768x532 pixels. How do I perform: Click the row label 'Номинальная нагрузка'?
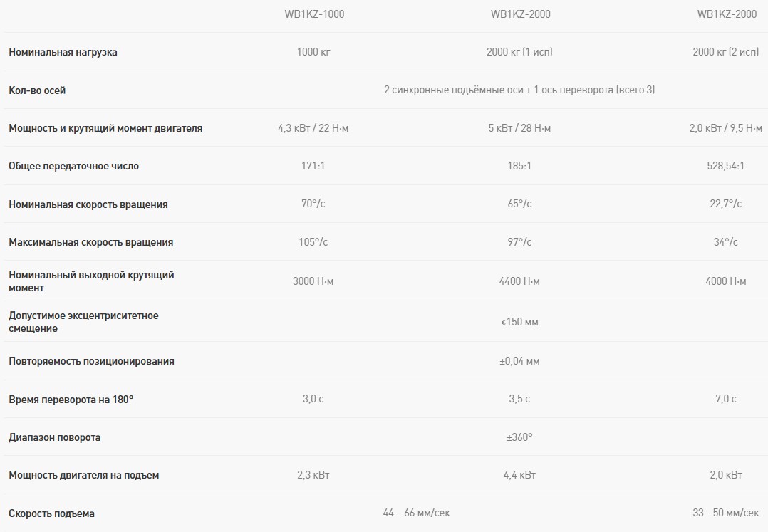(x=63, y=53)
